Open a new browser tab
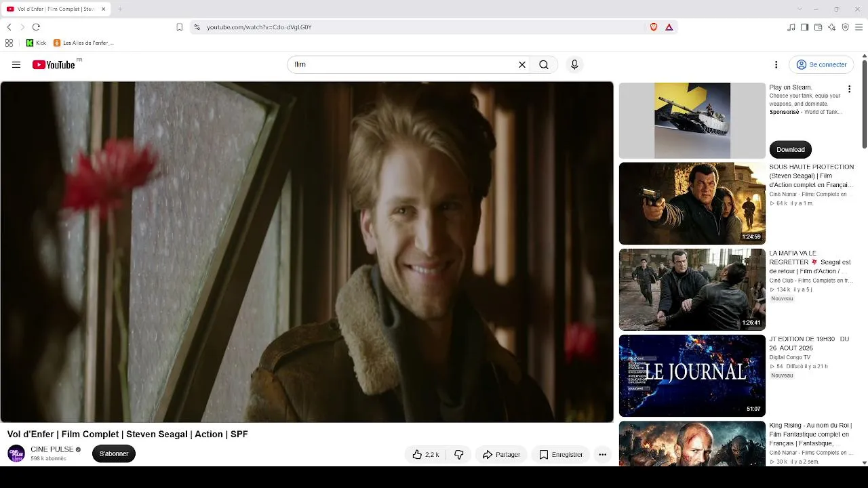The width and height of the screenshot is (868, 488). (x=120, y=9)
